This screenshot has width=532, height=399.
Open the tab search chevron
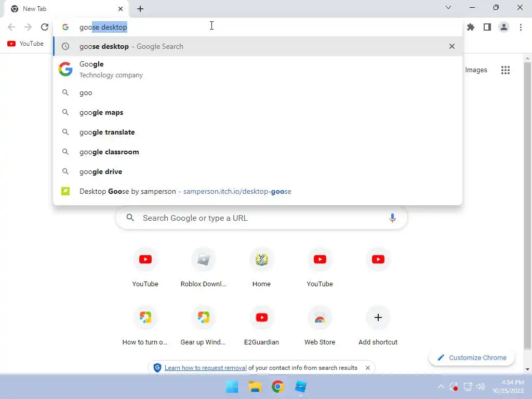[x=448, y=7]
